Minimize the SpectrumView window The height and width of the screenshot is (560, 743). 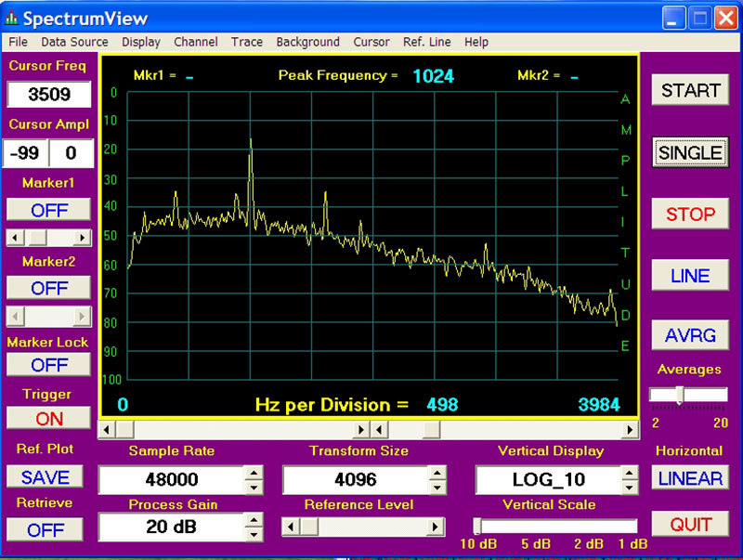(x=673, y=19)
